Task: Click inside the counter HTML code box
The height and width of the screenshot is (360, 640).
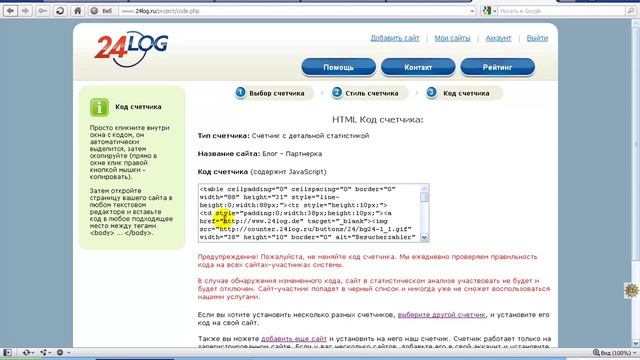Action: pyautogui.click(x=309, y=213)
